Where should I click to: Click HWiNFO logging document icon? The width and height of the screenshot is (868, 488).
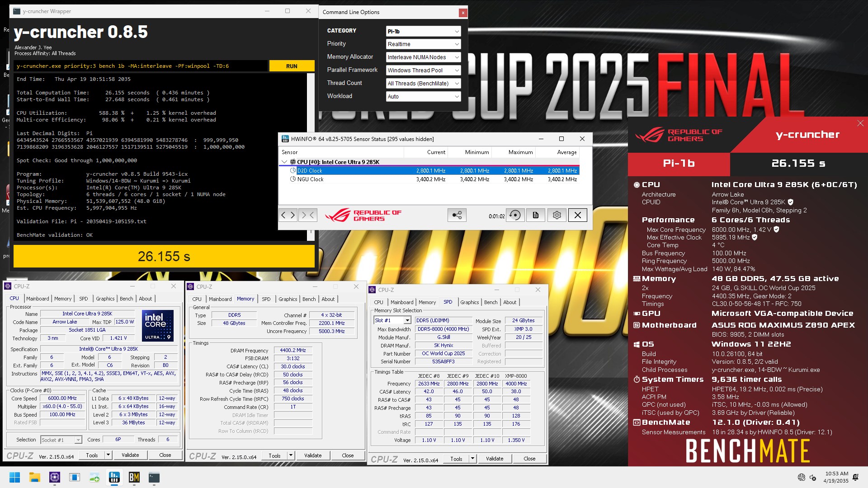coord(536,215)
